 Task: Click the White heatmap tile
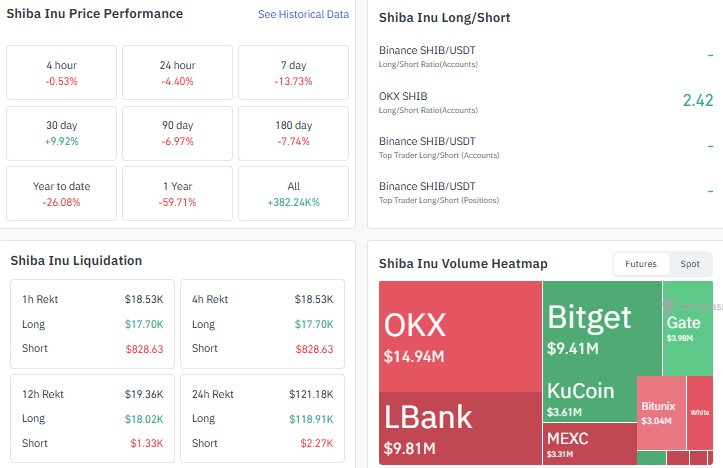[700, 413]
